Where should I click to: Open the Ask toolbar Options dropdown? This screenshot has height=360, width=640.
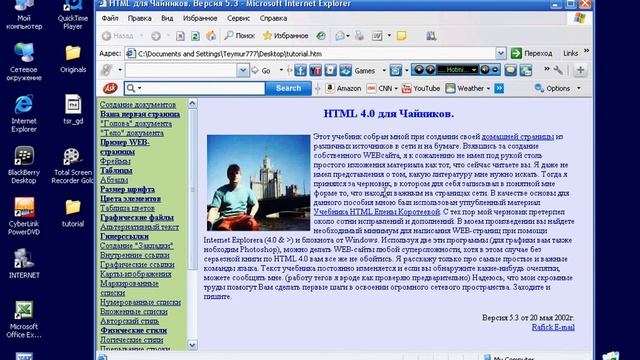pyautogui.click(x=557, y=88)
